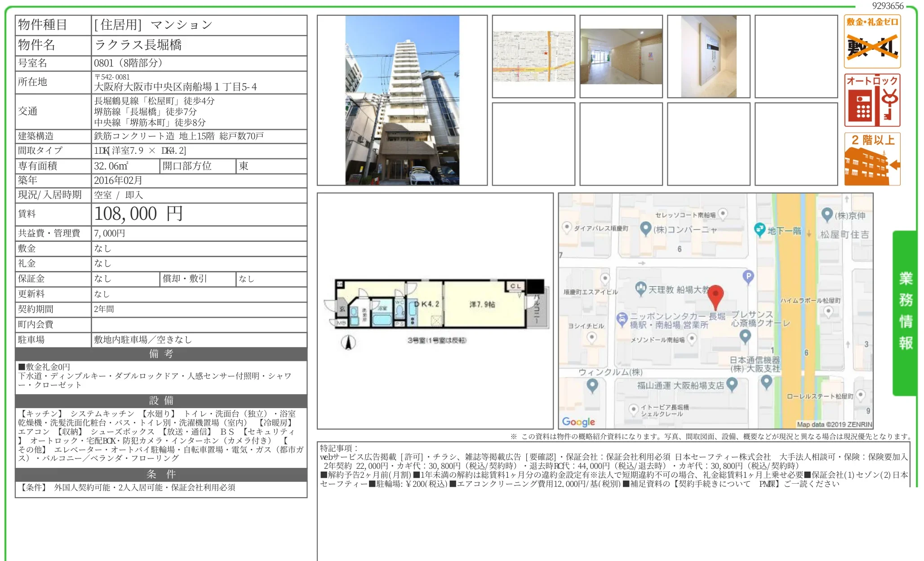Click the オートロック badge icon

pyautogui.click(x=872, y=100)
